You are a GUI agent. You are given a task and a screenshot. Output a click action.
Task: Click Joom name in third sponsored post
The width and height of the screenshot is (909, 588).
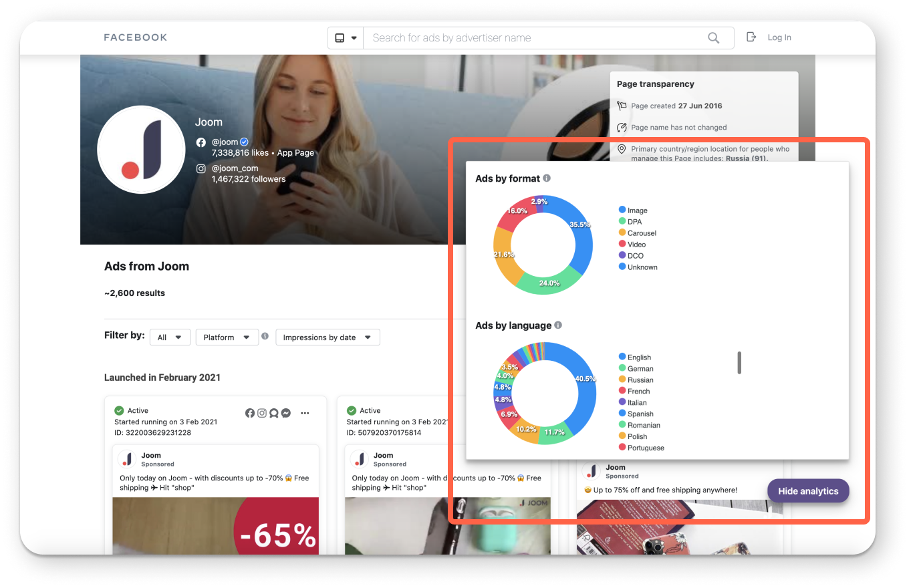coord(616,468)
